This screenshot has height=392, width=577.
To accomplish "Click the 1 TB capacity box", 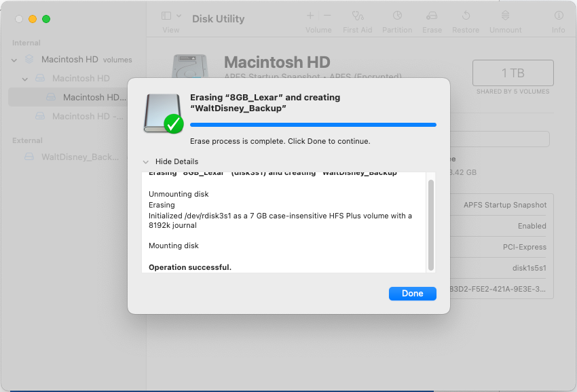I will (x=513, y=73).
